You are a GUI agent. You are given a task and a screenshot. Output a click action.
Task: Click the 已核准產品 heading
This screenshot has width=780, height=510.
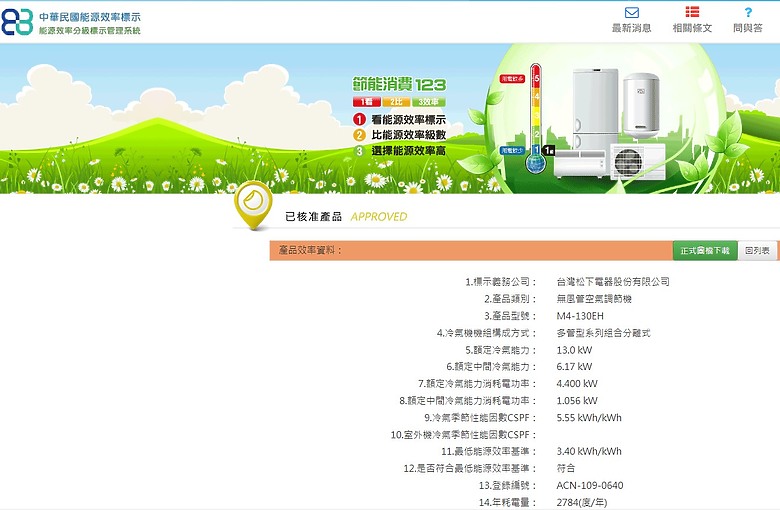(313, 216)
